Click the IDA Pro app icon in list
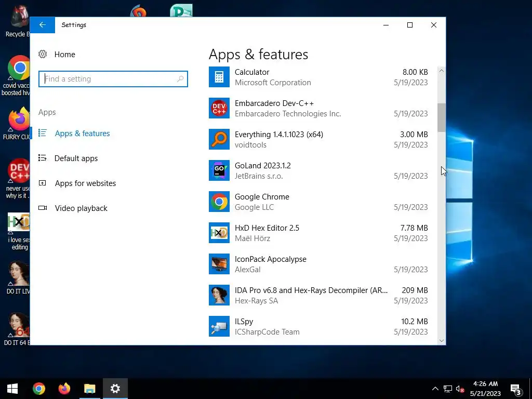 pyautogui.click(x=219, y=296)
